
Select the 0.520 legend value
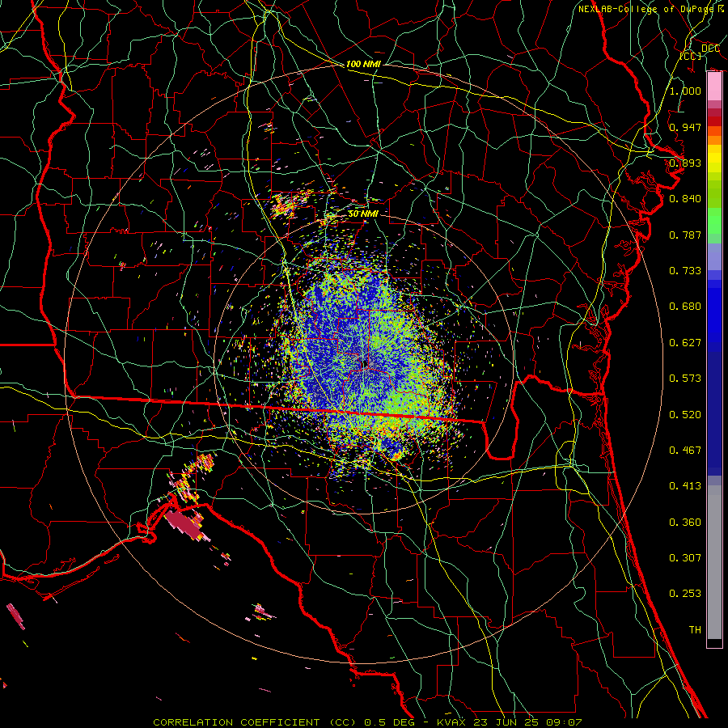coord(685,415)
